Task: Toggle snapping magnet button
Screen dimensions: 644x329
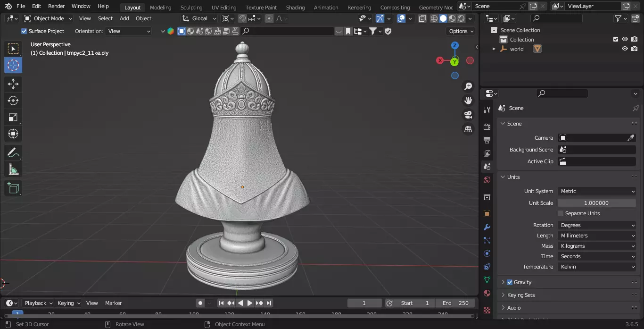Action: (242, 18)
